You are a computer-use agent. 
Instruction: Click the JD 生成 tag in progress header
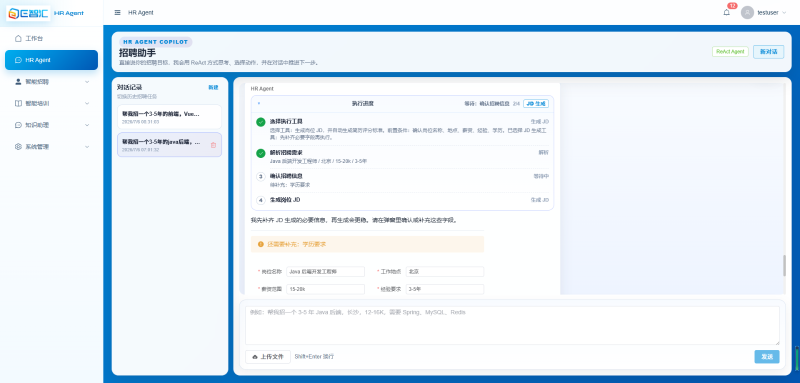click(x=536, y=104)
